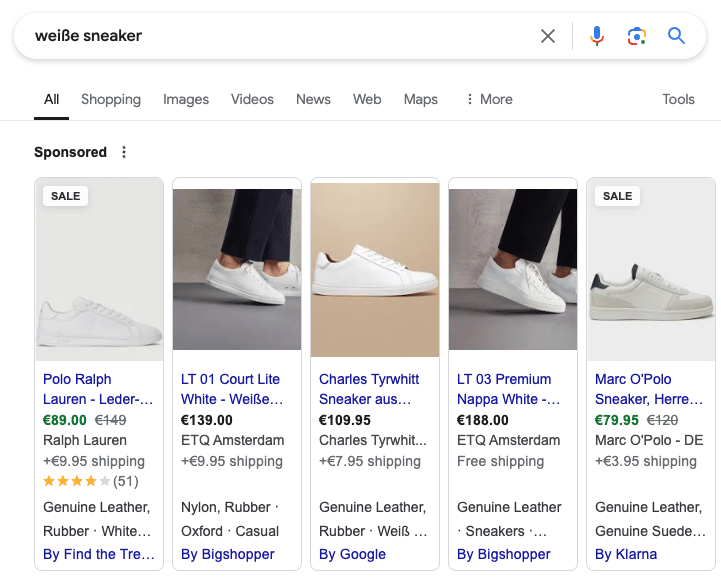Switch to the Videos tab
721x580 pixels.
[252, 99]
